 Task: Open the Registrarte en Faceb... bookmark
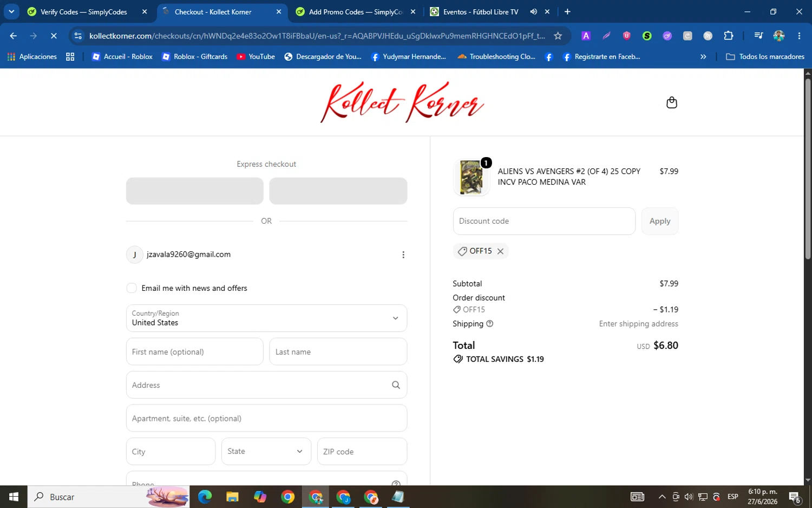click(601, 56)
